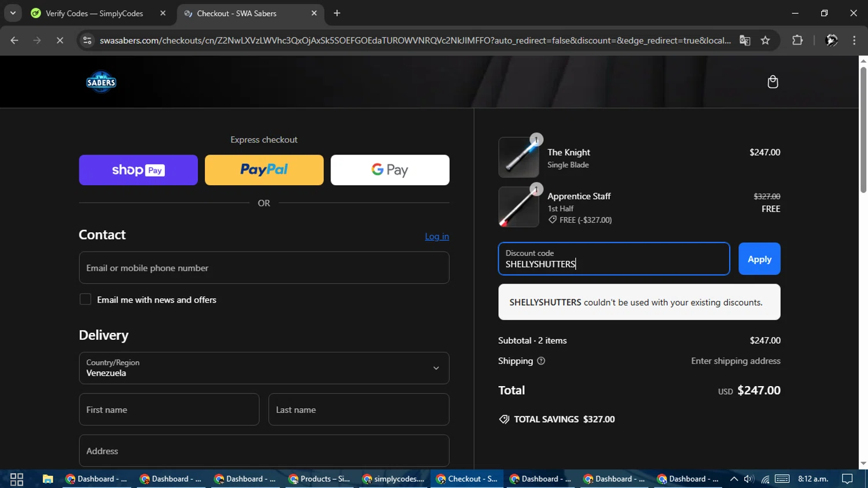Show hidden system tray icons
Screen dimensions: 868x488
point(734,479)
